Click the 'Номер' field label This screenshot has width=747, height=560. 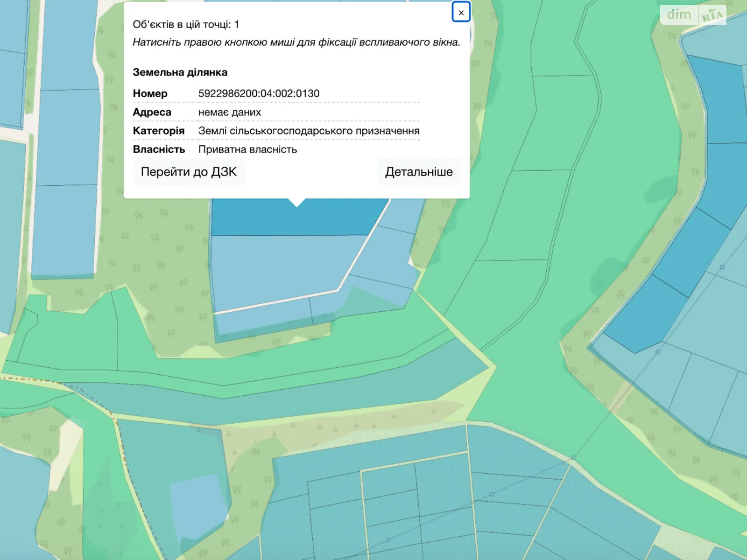pos(150,93)
